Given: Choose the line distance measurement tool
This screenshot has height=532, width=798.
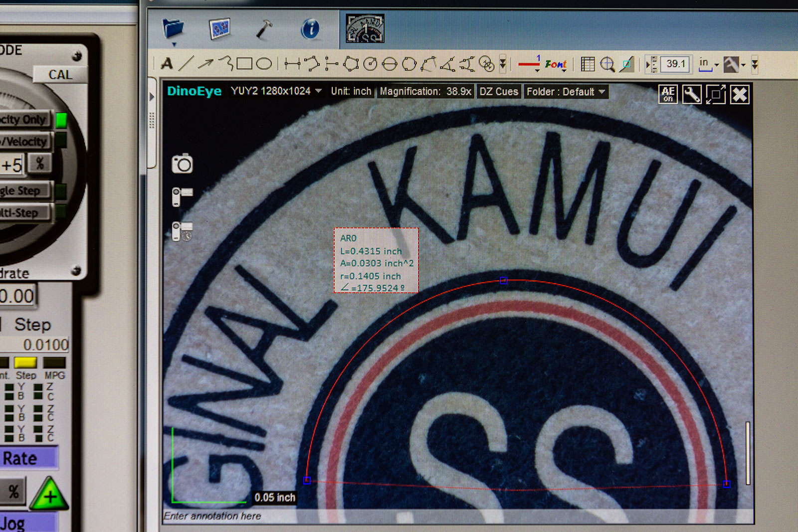Looking at the screenshot, I should pos(292,64).
